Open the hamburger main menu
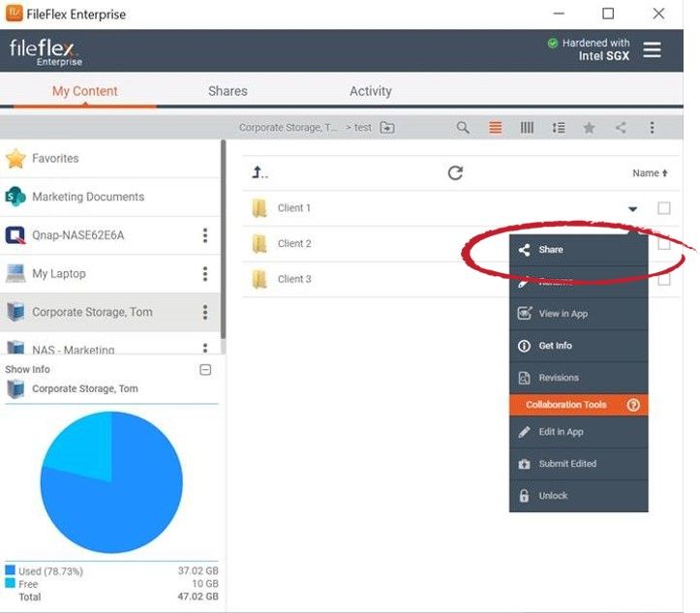Viewport: 700px width, 613px height. click(x=653, y=49)
